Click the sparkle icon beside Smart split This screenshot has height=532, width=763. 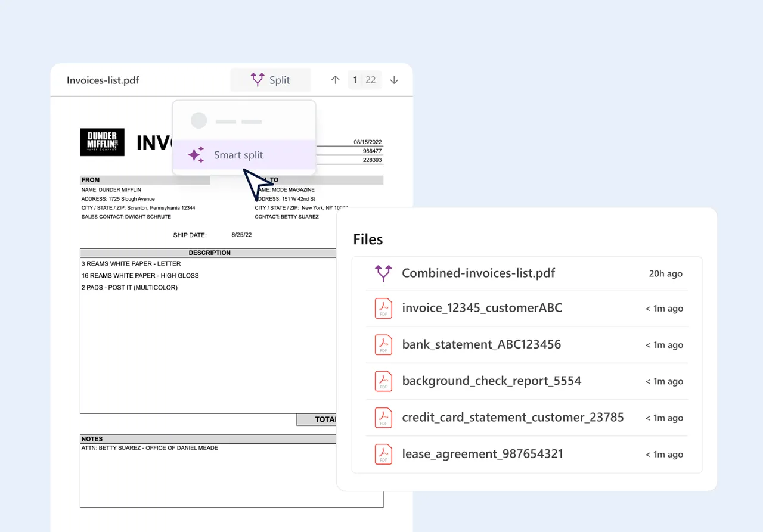coord(196,155)
